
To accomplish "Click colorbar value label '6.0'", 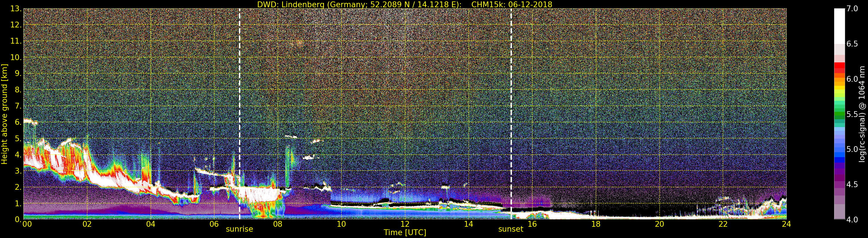I will [x=852, y=79].
